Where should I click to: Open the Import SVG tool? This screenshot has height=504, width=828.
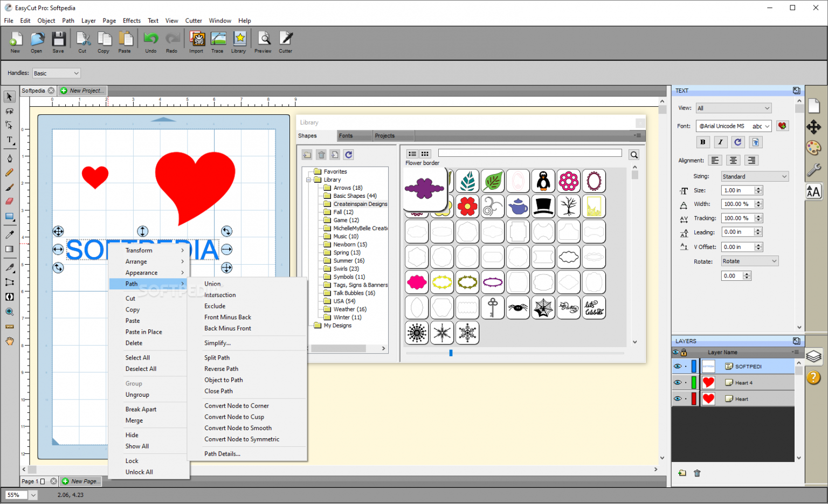[197, 42]
